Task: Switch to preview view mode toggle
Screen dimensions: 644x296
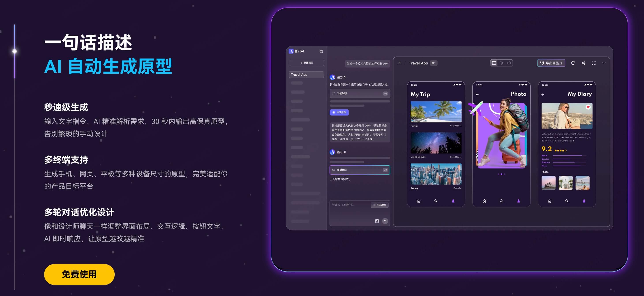Action: 494,63
